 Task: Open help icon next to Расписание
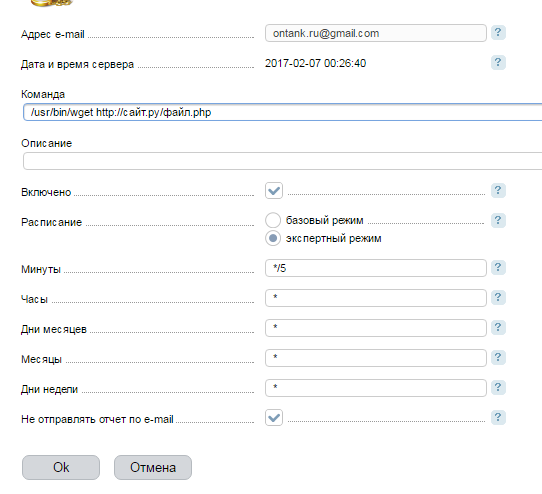pos(498,220)
